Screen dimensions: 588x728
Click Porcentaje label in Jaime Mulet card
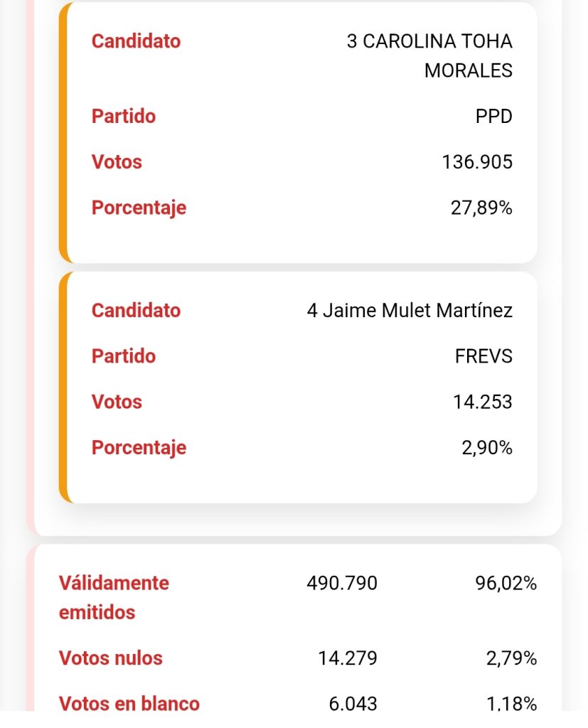click(139, 448)
